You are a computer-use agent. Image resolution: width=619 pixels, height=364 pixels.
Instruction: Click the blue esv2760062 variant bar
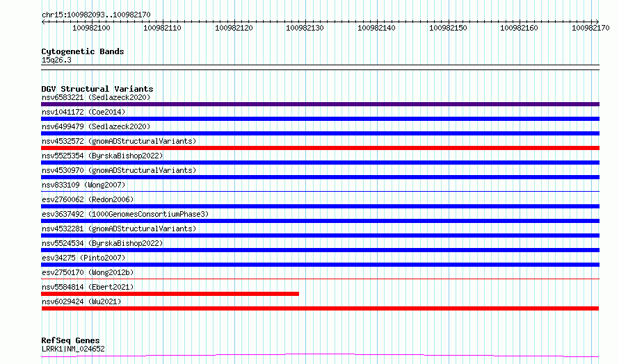coord(320,206)
